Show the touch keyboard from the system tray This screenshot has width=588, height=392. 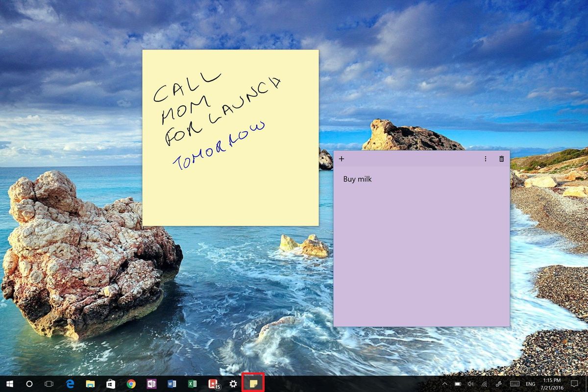514,385
